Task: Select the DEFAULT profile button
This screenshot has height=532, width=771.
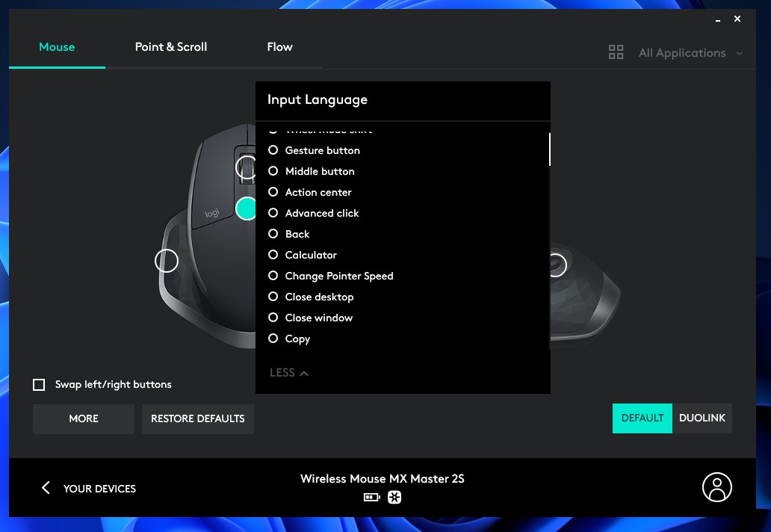Action: [642, 418]
